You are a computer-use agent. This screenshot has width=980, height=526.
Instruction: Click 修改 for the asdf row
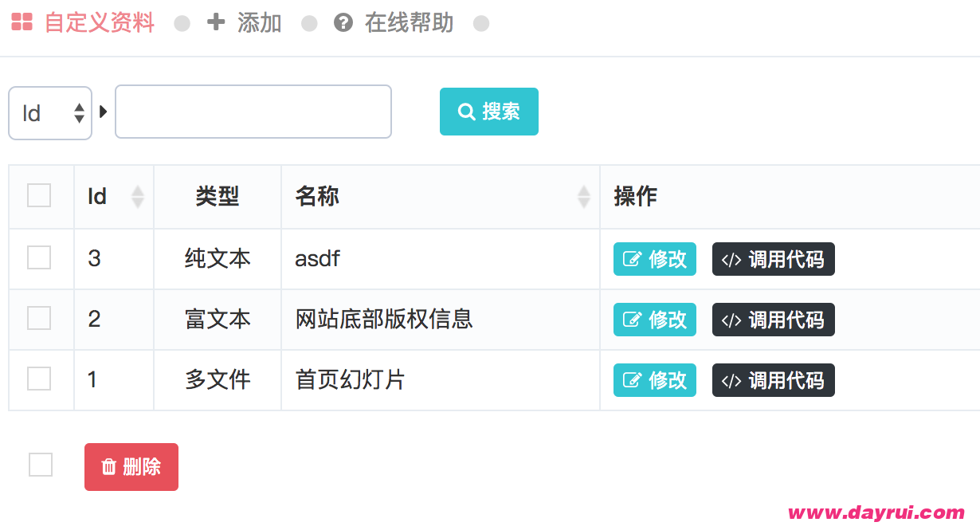pos(655,259)
